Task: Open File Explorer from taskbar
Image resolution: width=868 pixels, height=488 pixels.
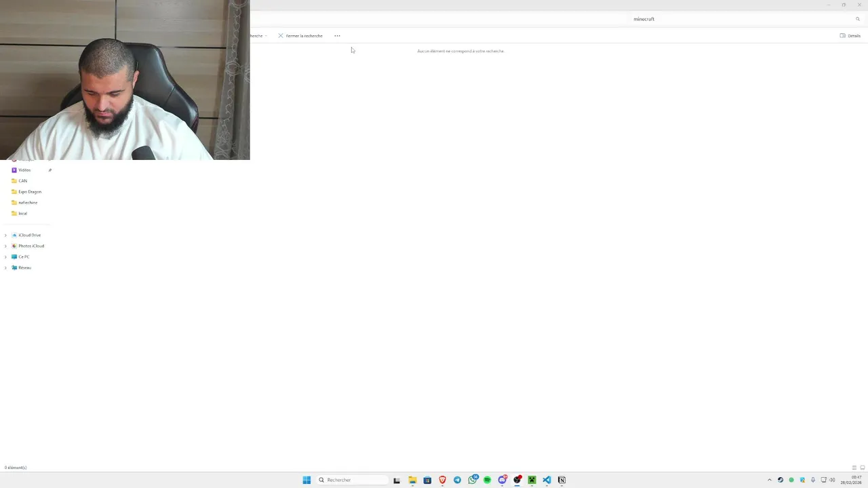Action: [x=412, y=480]
